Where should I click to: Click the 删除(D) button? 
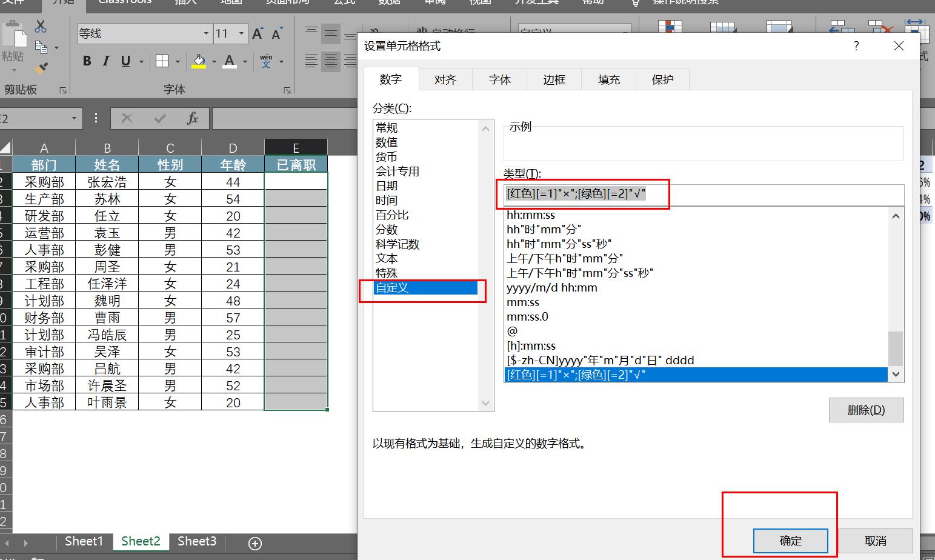866,410
